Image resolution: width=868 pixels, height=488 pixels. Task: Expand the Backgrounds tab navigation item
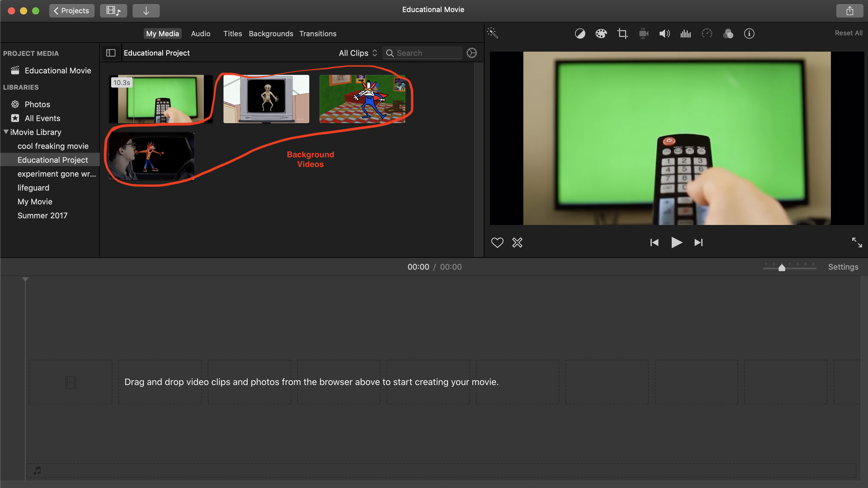click(271, 33)
